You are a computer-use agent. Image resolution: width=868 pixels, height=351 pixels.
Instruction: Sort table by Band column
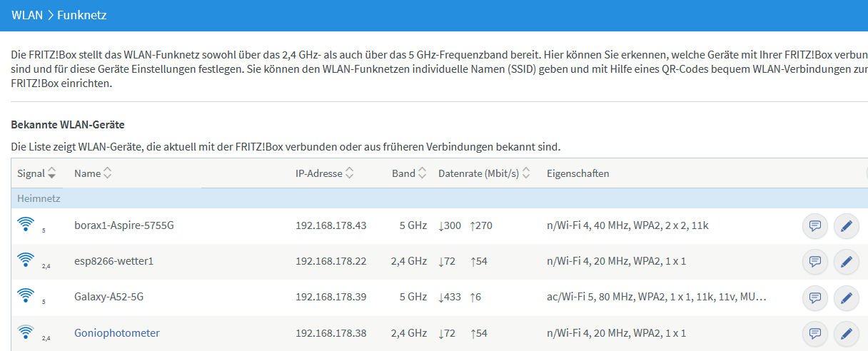pos(410,173)
